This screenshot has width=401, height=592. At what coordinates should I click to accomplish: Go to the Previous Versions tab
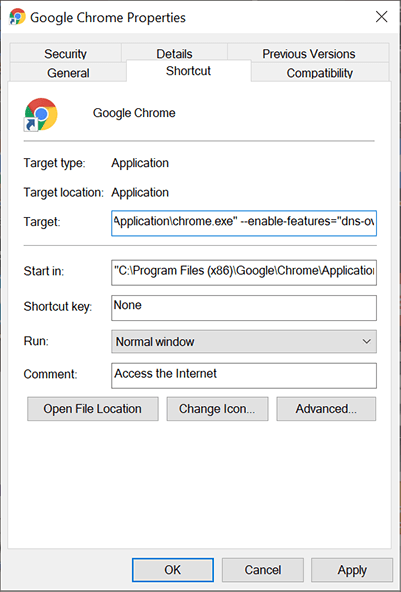point(308,54)
